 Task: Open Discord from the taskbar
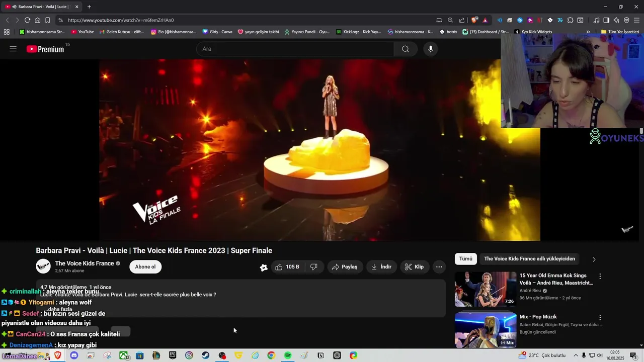pos(74,355)
